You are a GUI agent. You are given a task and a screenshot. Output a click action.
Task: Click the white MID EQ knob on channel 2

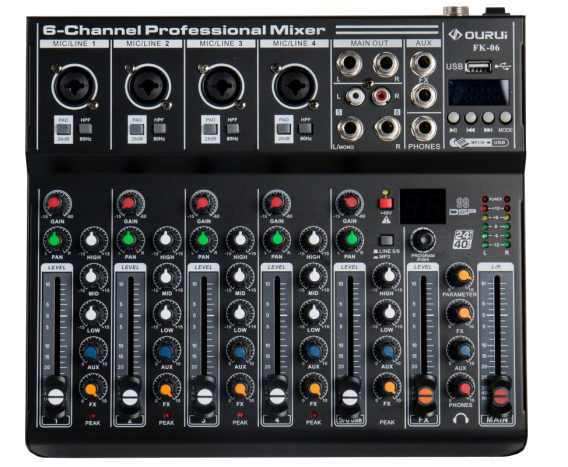[167, 277]
